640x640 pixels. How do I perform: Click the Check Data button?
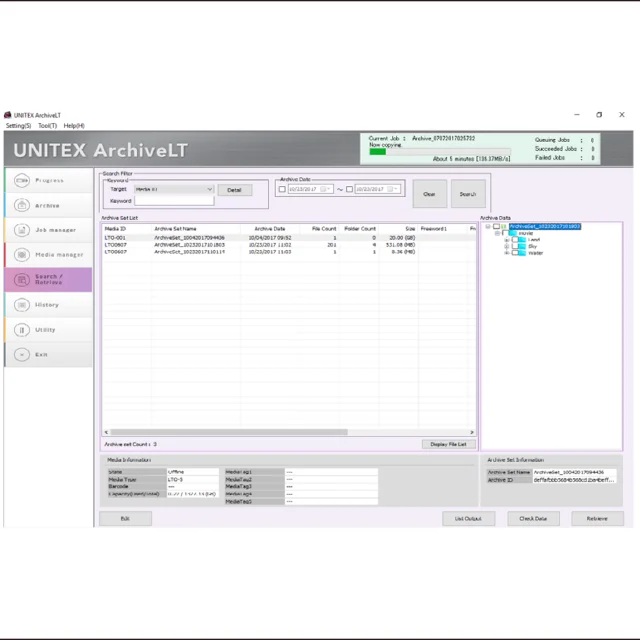tap(533, 518)
